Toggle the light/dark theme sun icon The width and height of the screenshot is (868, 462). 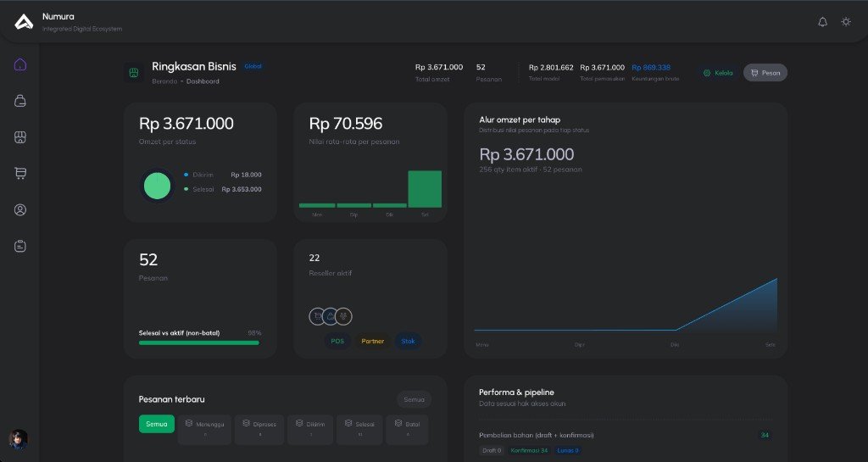846,21
